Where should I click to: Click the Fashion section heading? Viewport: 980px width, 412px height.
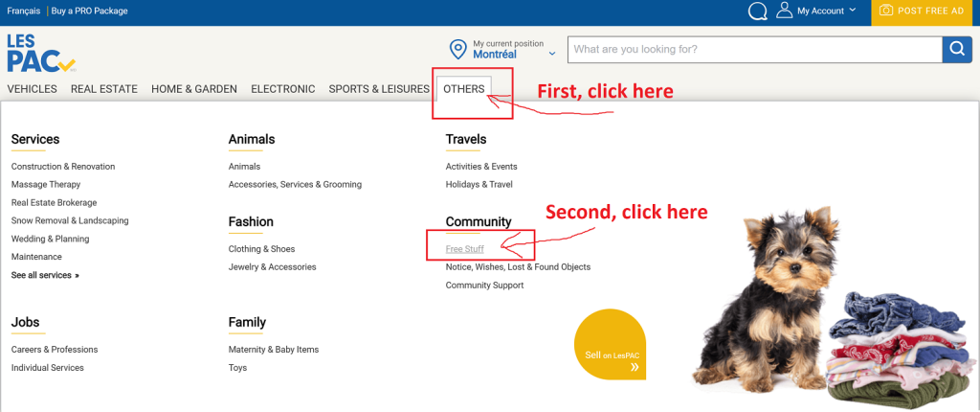(x=251, y=221)
